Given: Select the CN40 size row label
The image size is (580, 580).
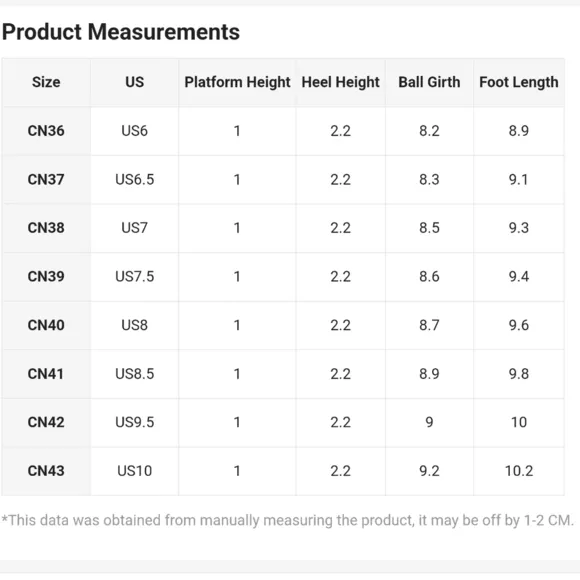Looking at the screenshot, I should coord(46,325).
